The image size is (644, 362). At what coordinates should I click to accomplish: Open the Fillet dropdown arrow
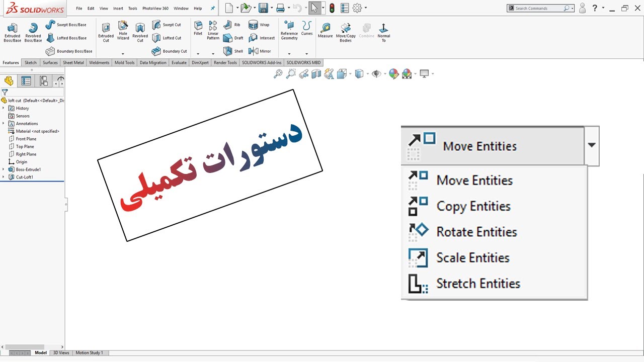pos(198,54)
